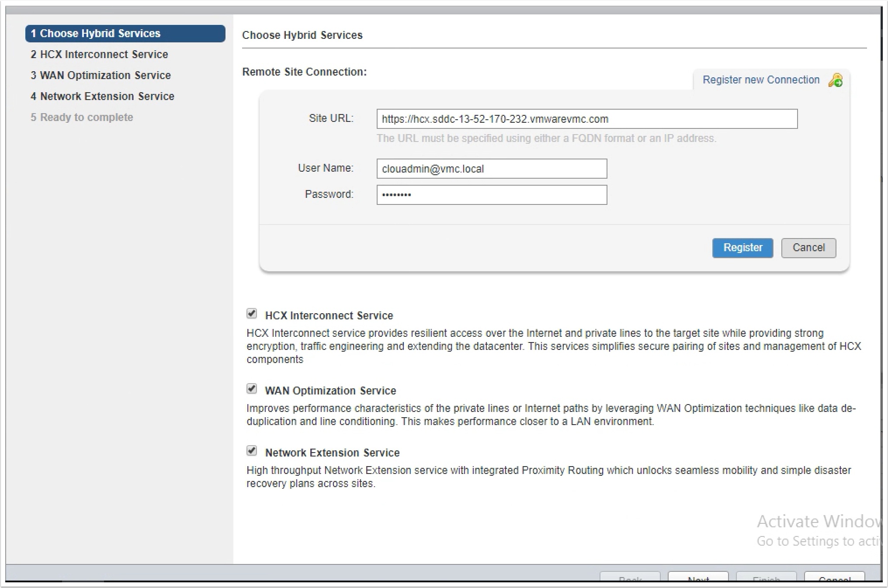
Task: Select step 1 Choose Hybrid Services
Action: pos(125,34)
